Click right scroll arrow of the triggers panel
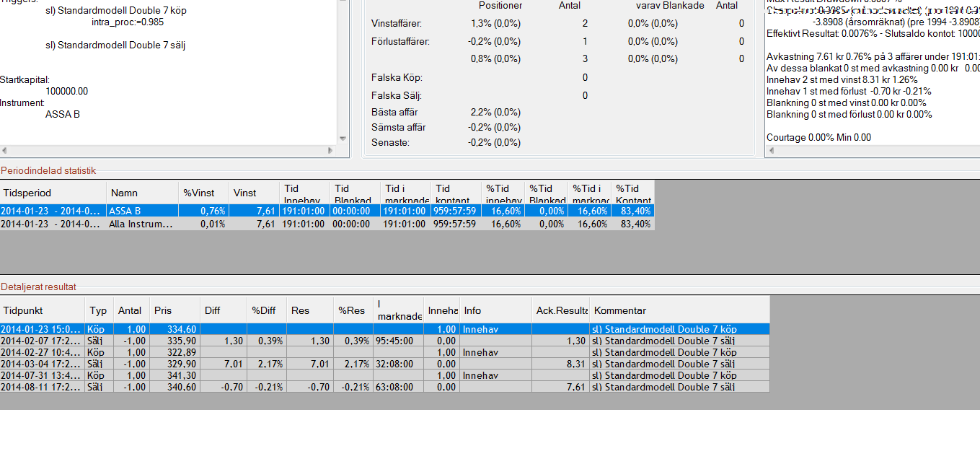Image resolution: width=980 pixels, height=459 pixels. 331,152
